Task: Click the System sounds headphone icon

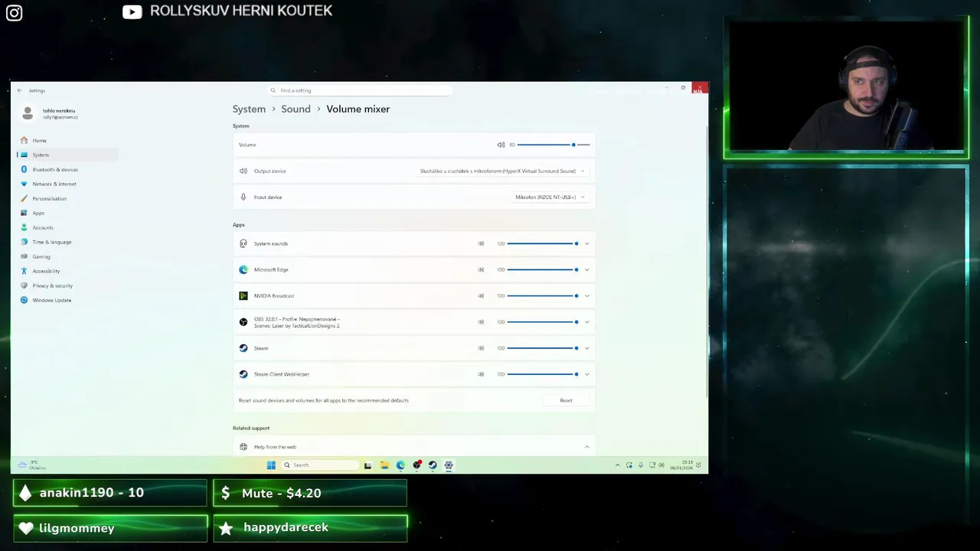Action: (x=243, y=243)
